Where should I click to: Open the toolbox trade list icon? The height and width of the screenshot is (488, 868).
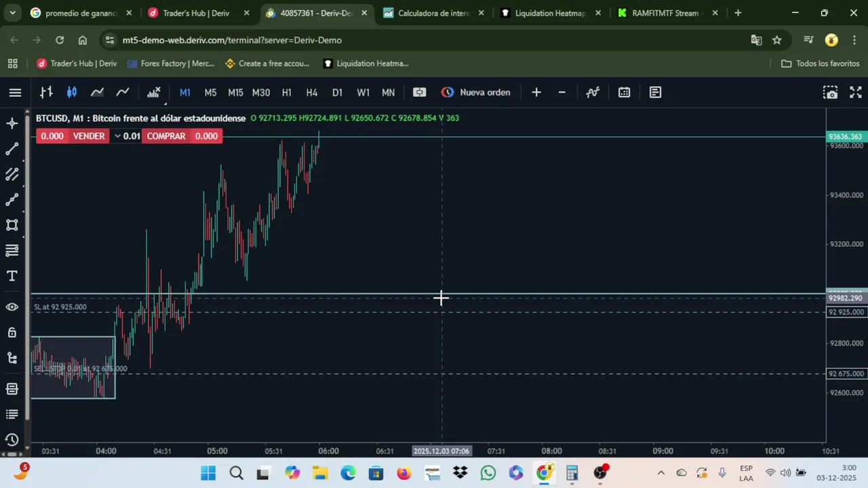pyautogui.click(x=12, y=414)
